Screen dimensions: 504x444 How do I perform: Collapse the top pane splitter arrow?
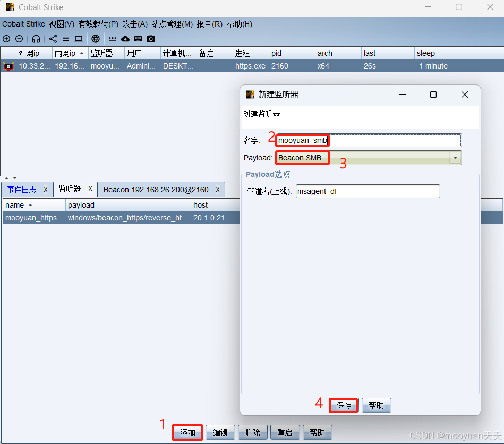click(x=6, y=178)
